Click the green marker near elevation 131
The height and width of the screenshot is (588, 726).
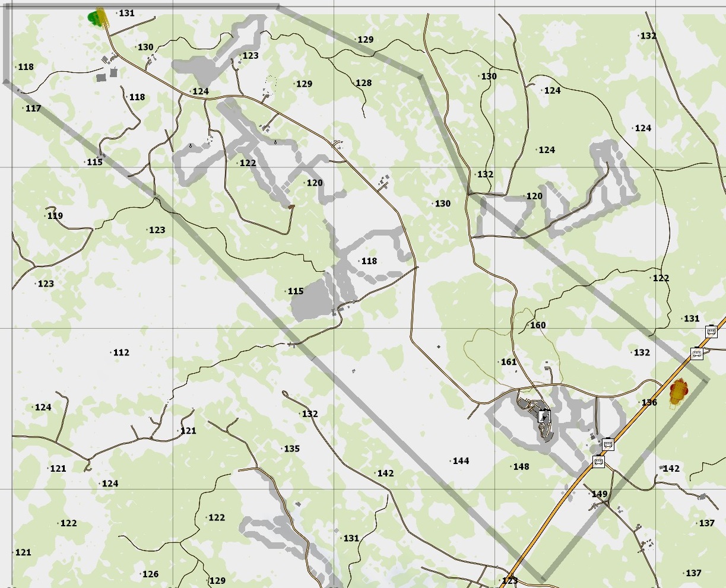coord(94,18)
